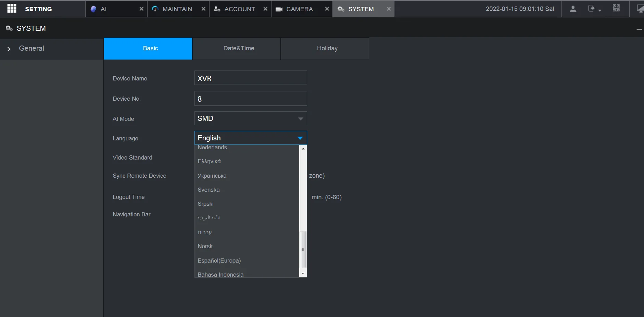Minimize the SYSTEM panel with the dash
The image size is (644, 317).
click(x=639, y=29)
